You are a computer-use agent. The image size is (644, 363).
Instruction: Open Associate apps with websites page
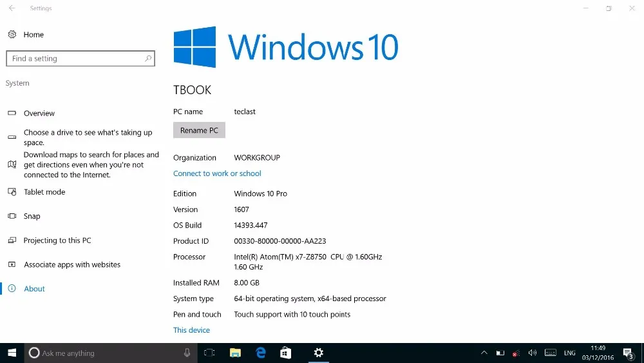click(x=72, y=265)
